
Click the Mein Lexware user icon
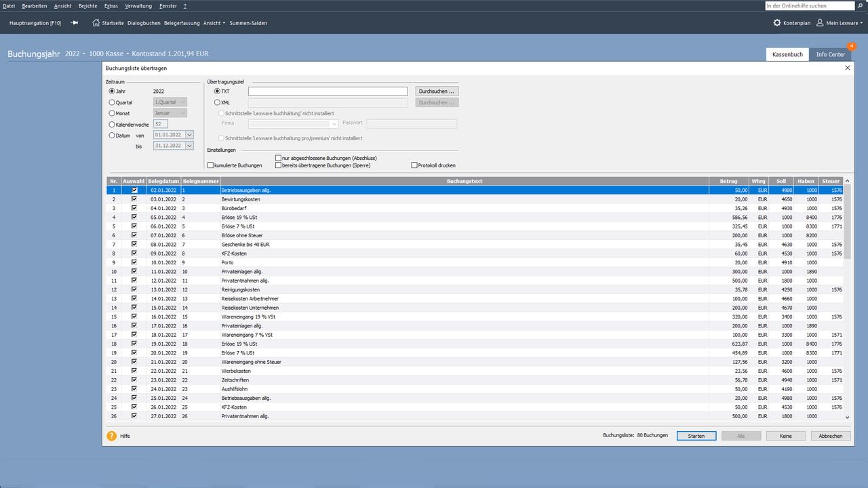click(820, 22)
